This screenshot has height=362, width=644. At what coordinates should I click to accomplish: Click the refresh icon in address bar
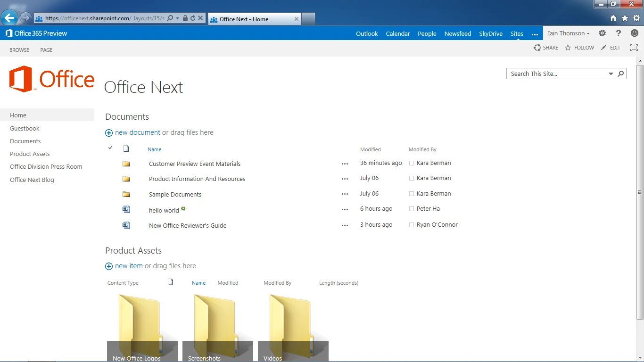click(193, 18)
